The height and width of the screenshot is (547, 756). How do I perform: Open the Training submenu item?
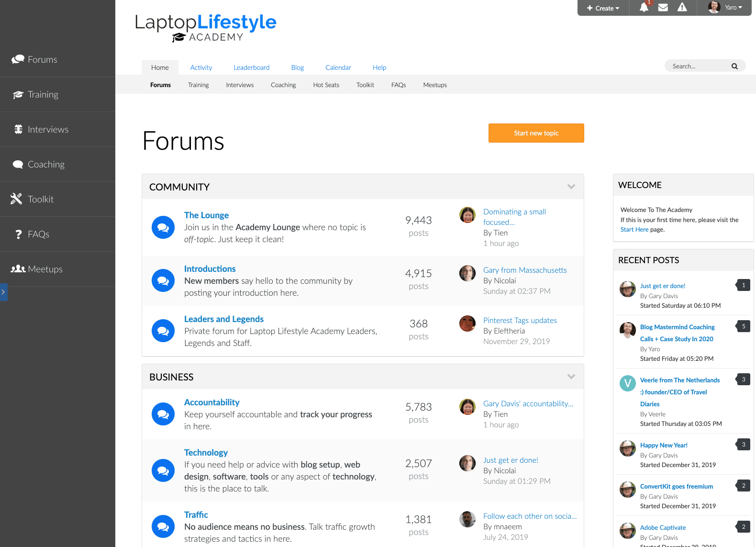[x=199, y=85]
